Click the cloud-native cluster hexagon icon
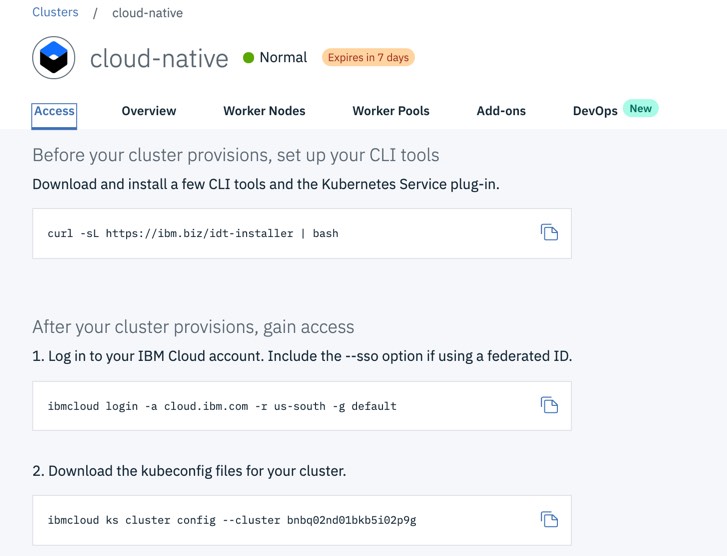The width and height of the screenshot is (727, 556). (x=54, y=58)
